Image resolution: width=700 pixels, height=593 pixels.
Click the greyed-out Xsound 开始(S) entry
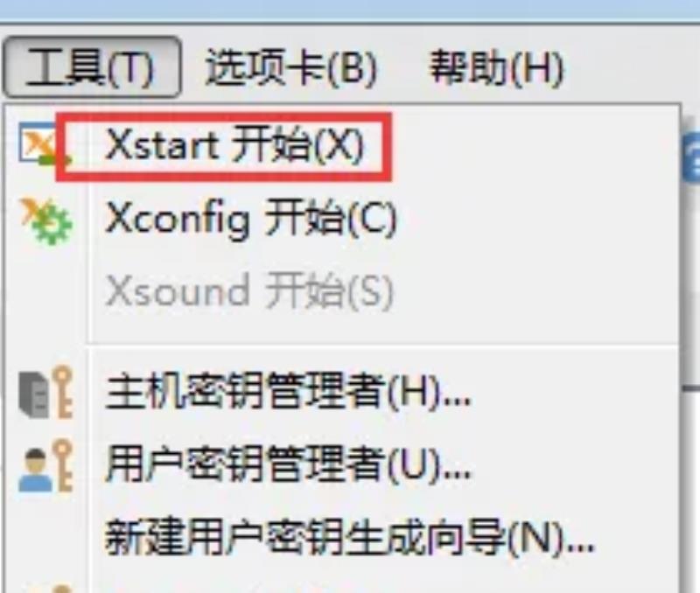coord(249,291)
